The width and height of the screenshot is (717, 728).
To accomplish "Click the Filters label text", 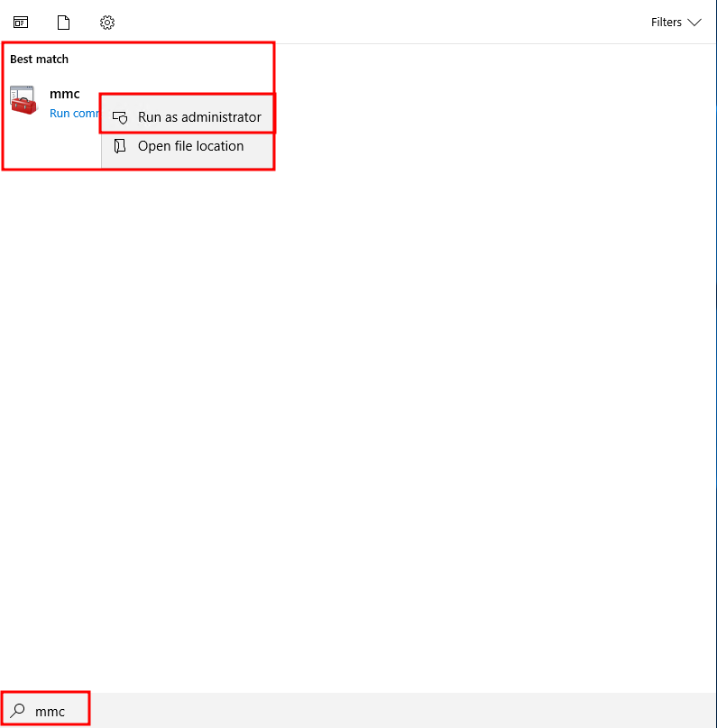I will pos(666,23).
